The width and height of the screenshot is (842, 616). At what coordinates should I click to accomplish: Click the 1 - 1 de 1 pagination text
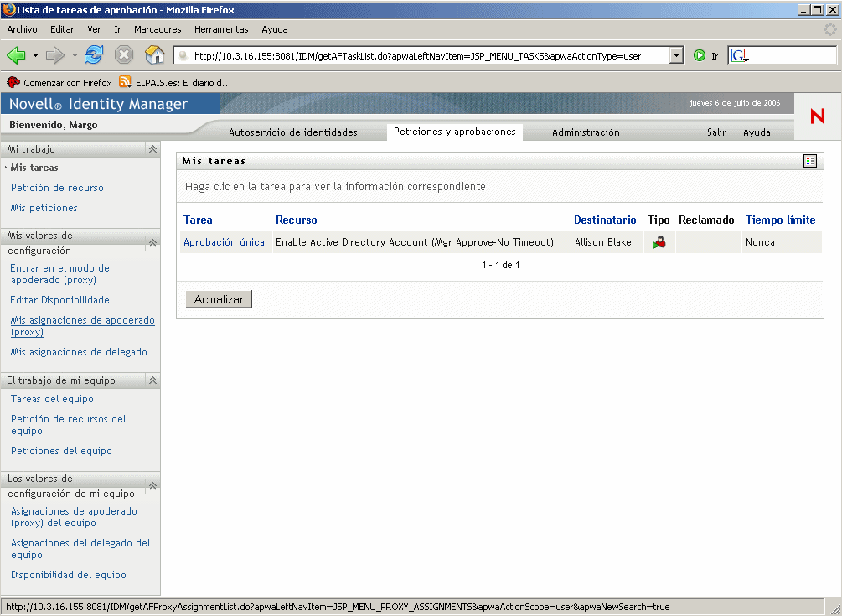coord(500,265)
